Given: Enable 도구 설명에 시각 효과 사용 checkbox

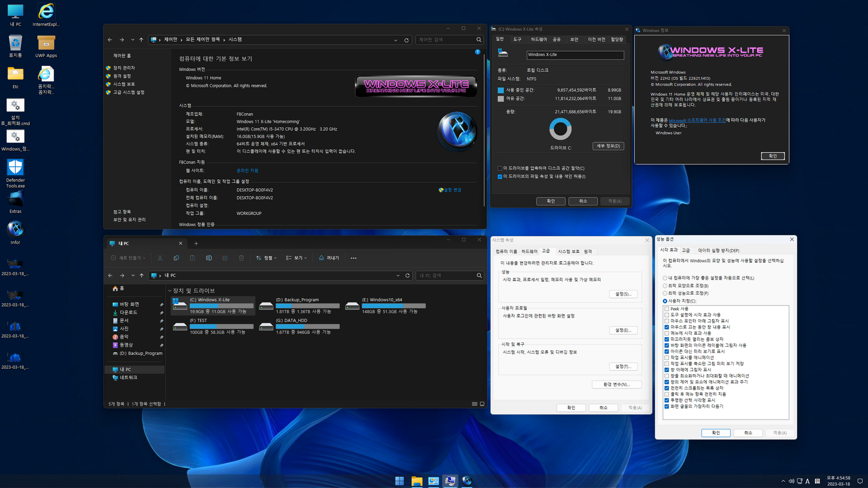Looking at the screenshot, I should (667, 315).
